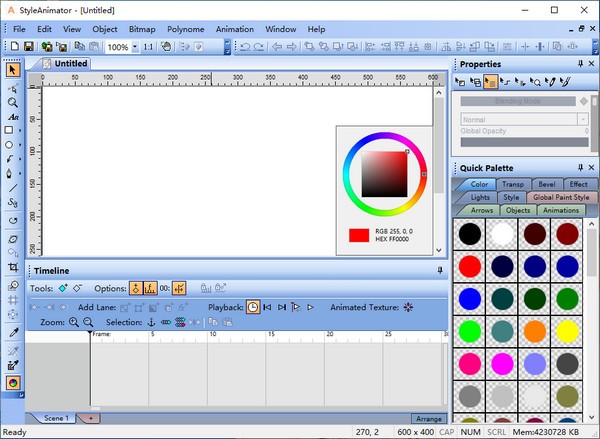Click timeline zoom out magnifier
600x439 pixels.
[88, 322]
